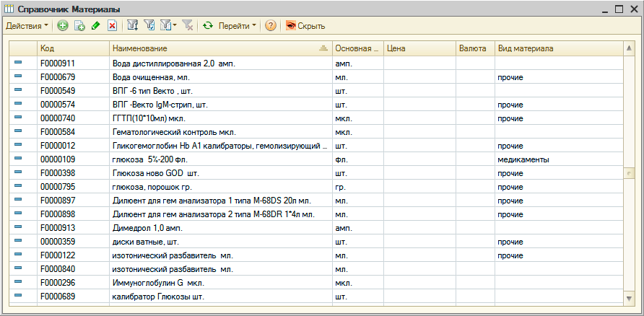This screenshot has height=316, width=644.
Task: Click the green Add new item icon
Action: (x=63, y=25)
